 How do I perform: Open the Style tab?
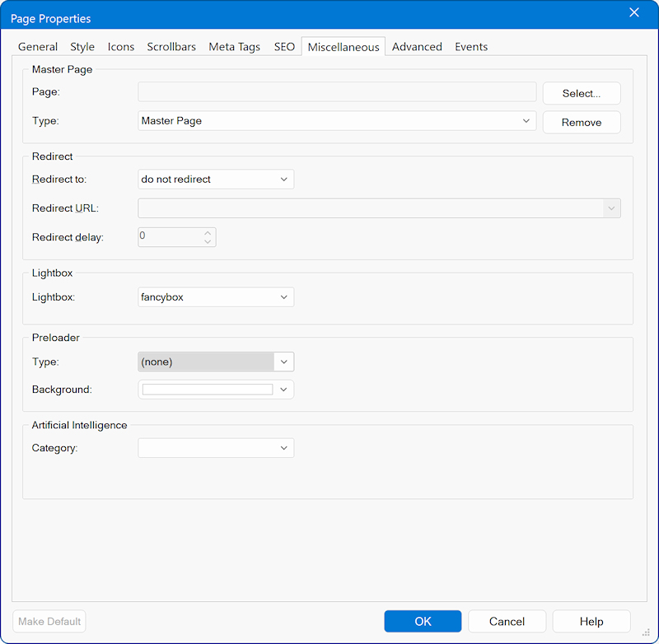click(x=82, y=47)
